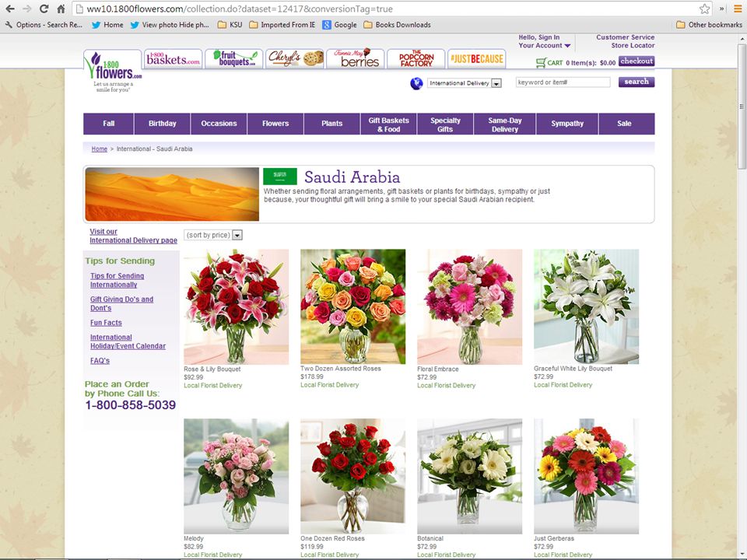Screen dimensions: 747x560
Task: Expand Your Account dropdown arrow
Action: click(x=567, y=46)
